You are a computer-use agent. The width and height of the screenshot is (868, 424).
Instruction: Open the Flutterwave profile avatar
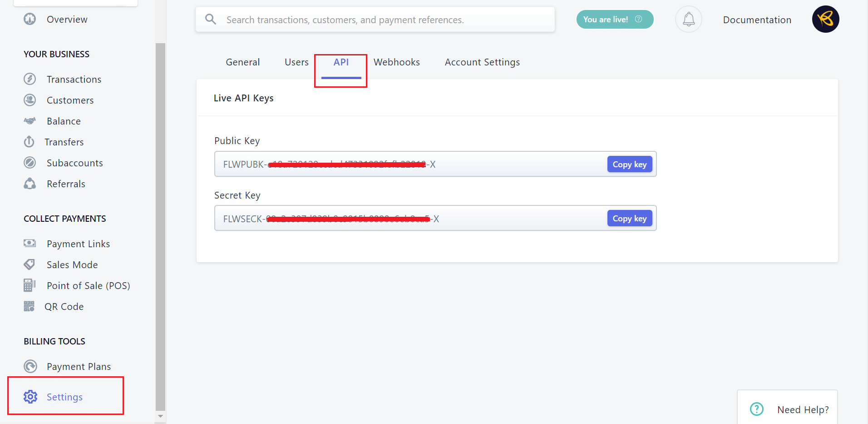coord(825,19)
